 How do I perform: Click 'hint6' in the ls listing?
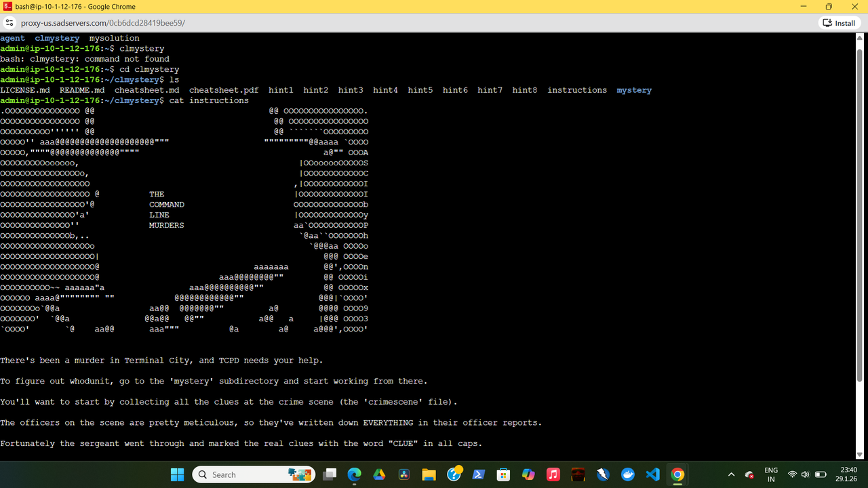455,90
